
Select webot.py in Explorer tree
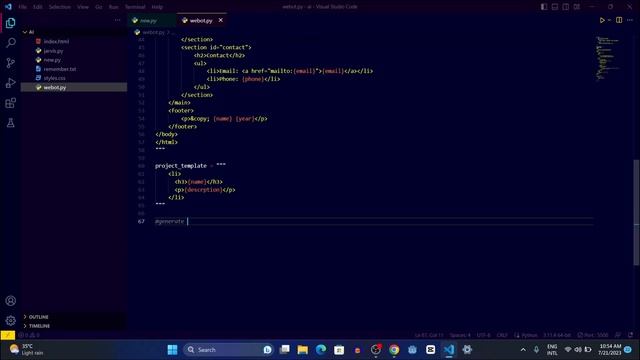pyautogui.click(x=73, y=87)
